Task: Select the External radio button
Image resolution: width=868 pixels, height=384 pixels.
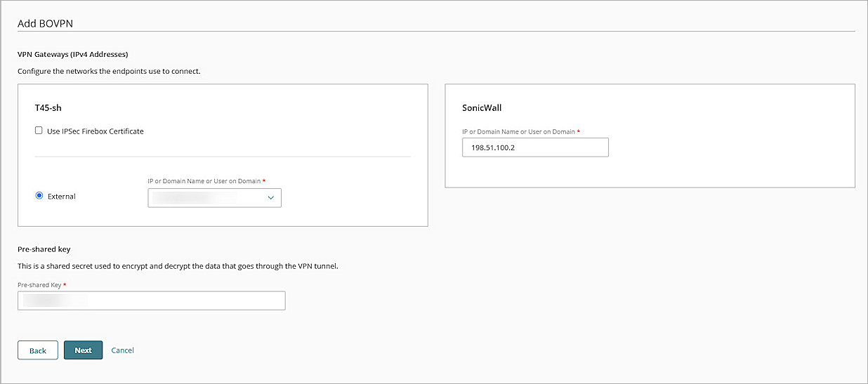Action: click(x=39, y=196)
